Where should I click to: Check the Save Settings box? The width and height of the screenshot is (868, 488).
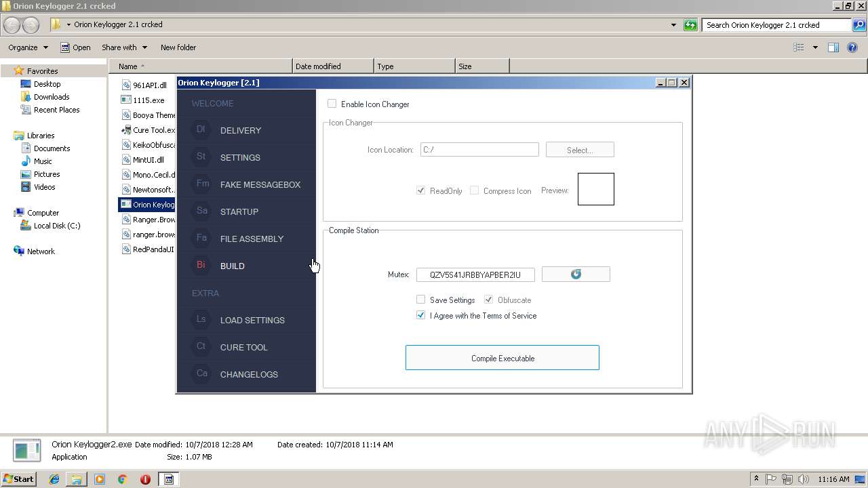pos(420,300)
